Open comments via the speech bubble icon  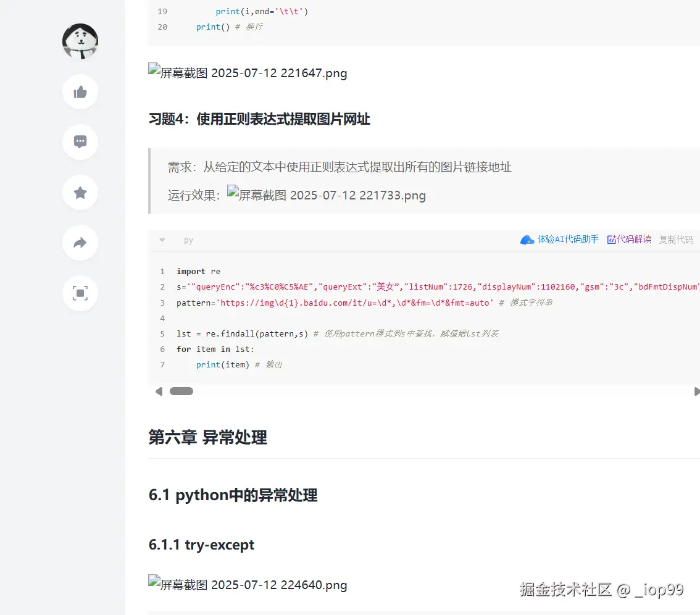[80, 142]
